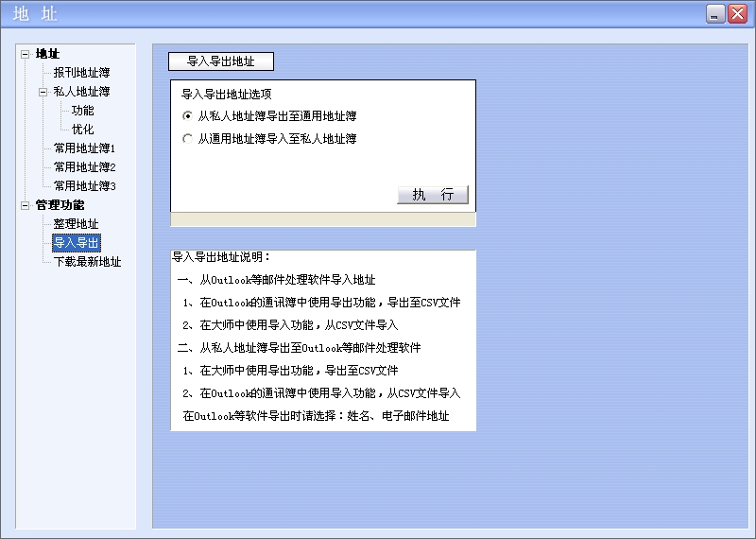Select 常用地址簿2
This screenshot has width=756, height=539.
[84, 167]
